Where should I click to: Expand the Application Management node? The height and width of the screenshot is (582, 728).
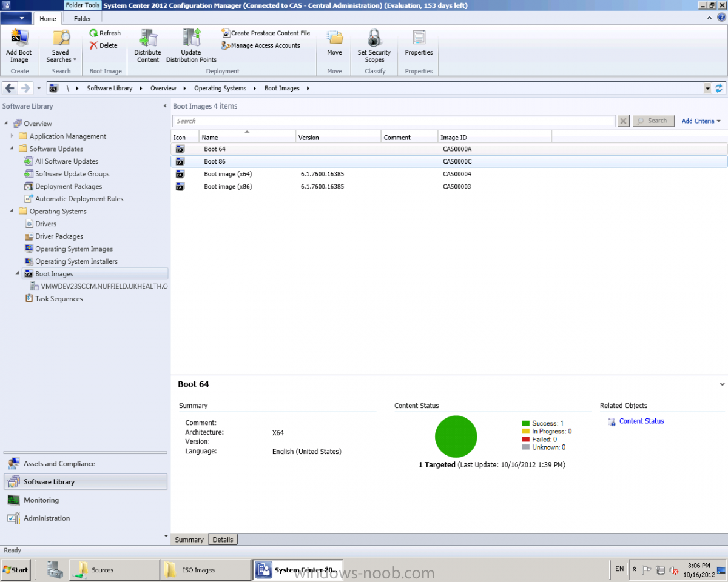tap(12, 136)
